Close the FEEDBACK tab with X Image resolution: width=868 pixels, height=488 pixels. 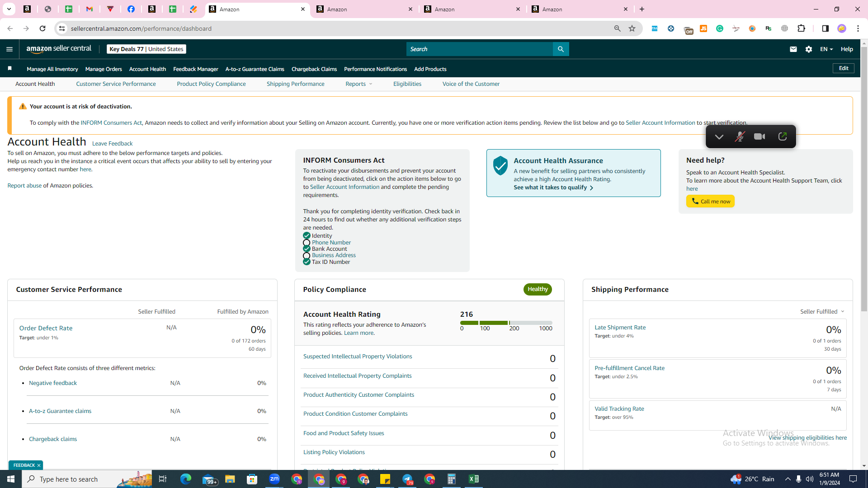[39, 465]
